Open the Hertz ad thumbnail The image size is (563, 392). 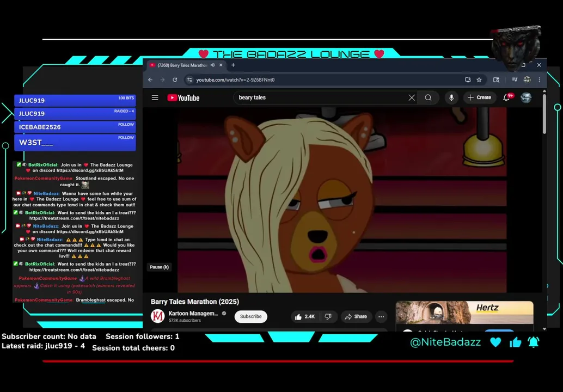pos(464,313)
